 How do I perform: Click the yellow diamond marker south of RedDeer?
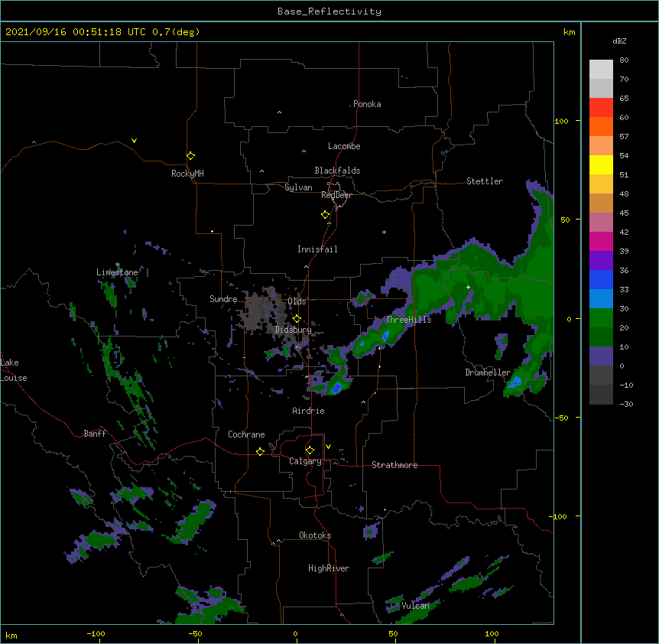pos(326,215)
